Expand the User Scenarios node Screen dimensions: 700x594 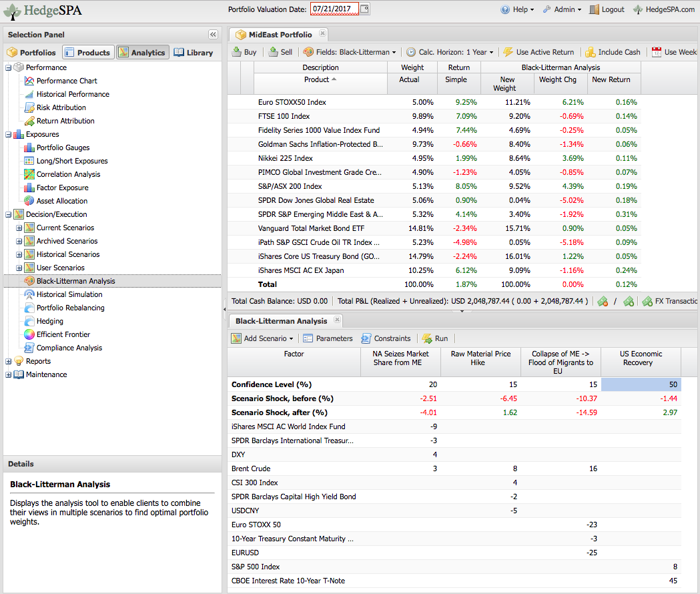[19, 268]
